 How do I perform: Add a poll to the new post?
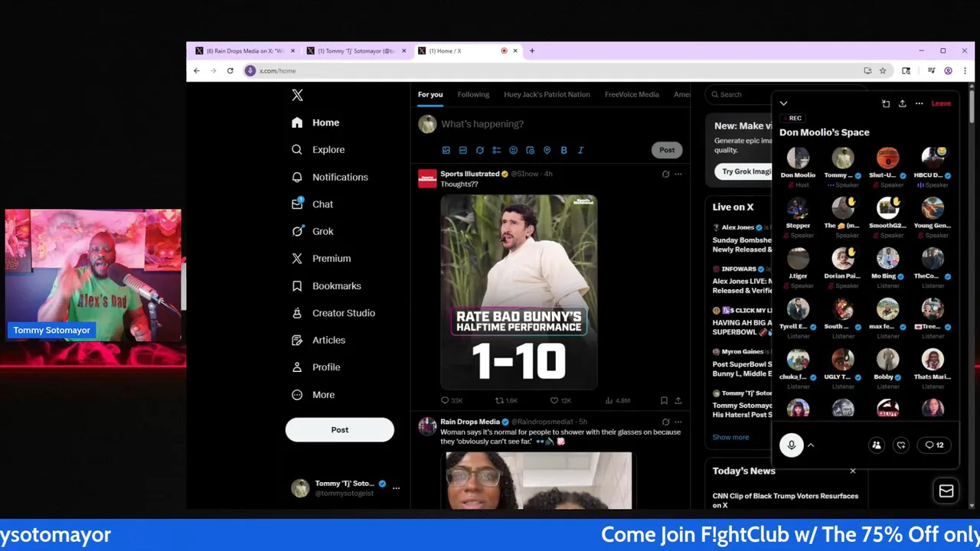pos(496,150)
